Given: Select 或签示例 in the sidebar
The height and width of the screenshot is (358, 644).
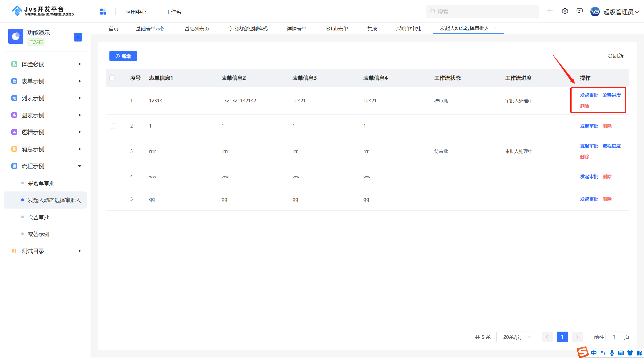Looking at the screenshot, I should click(x=38, y=234).
